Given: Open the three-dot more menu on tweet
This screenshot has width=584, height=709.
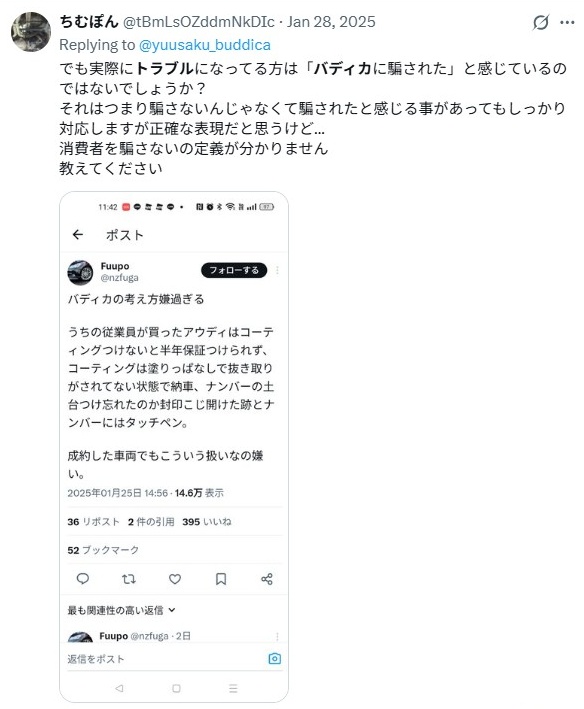Looking at the screenshot, I should coord(567,22).
